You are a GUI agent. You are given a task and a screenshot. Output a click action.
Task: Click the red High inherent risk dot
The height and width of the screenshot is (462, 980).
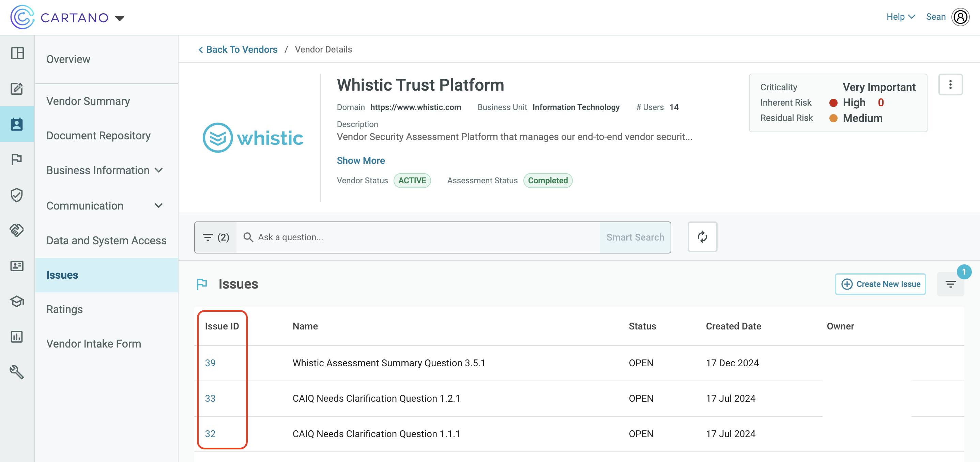coord(833,103)
